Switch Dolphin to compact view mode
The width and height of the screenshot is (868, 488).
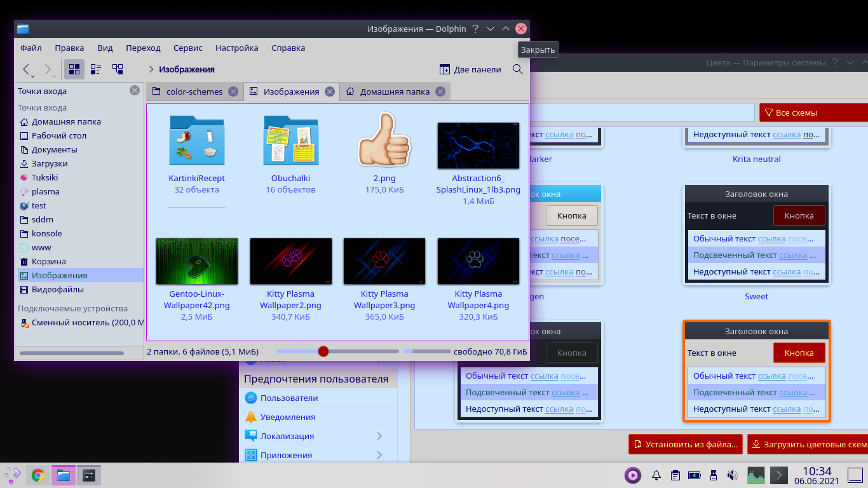coord(96,69)
